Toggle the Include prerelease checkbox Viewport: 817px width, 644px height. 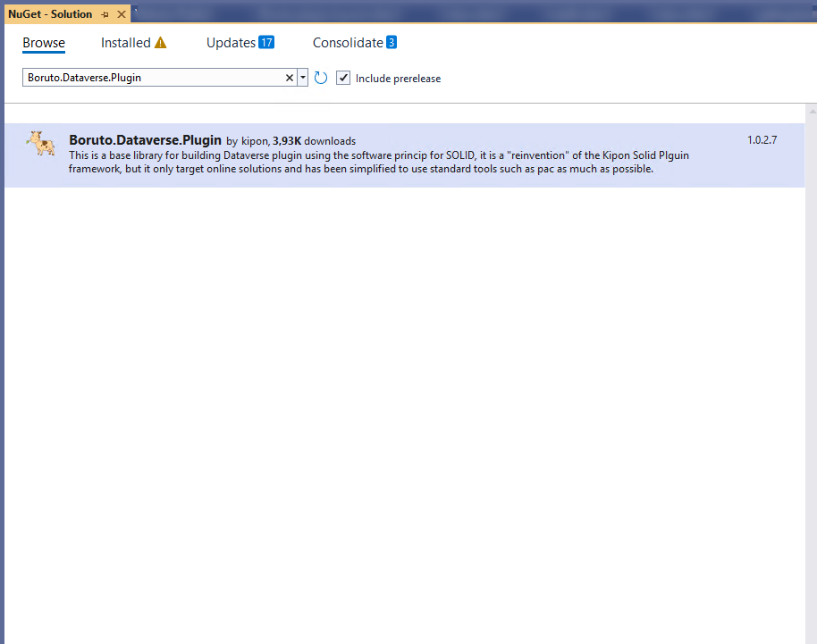[x=343, y=78]
